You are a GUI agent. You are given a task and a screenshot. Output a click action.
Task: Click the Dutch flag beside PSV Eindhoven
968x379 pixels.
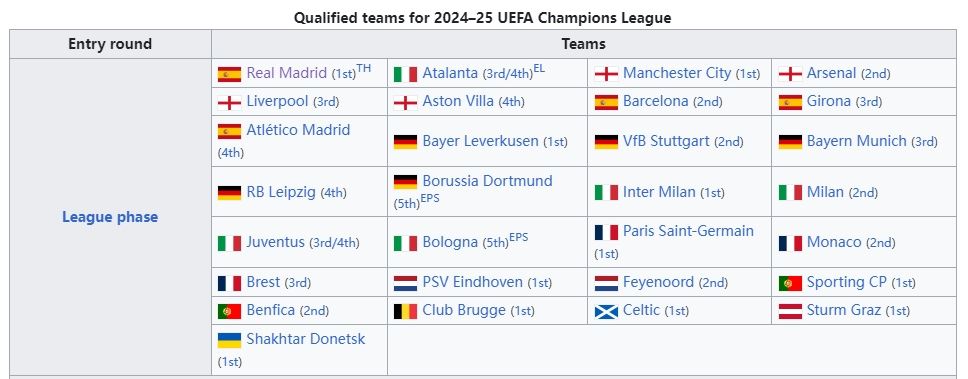click(x=405, y=283)
